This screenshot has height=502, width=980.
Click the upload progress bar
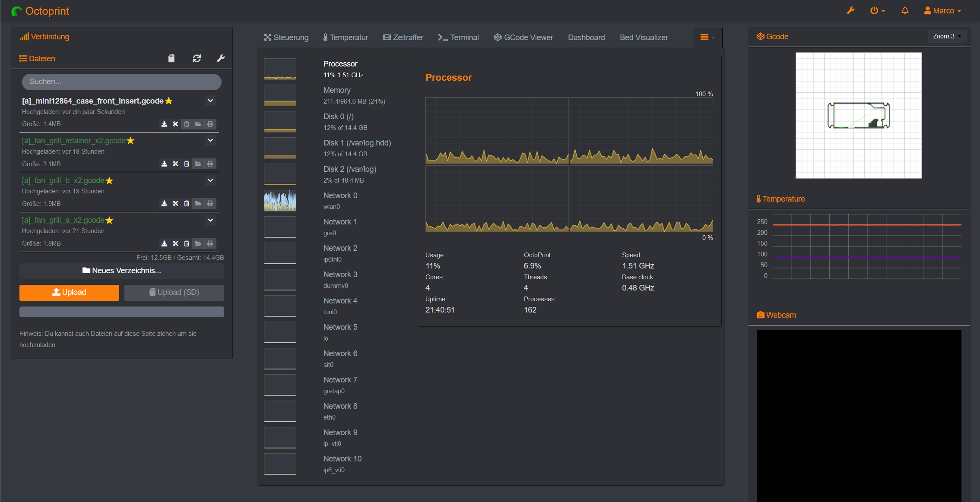pyautogui.click(x=121, y=312)
